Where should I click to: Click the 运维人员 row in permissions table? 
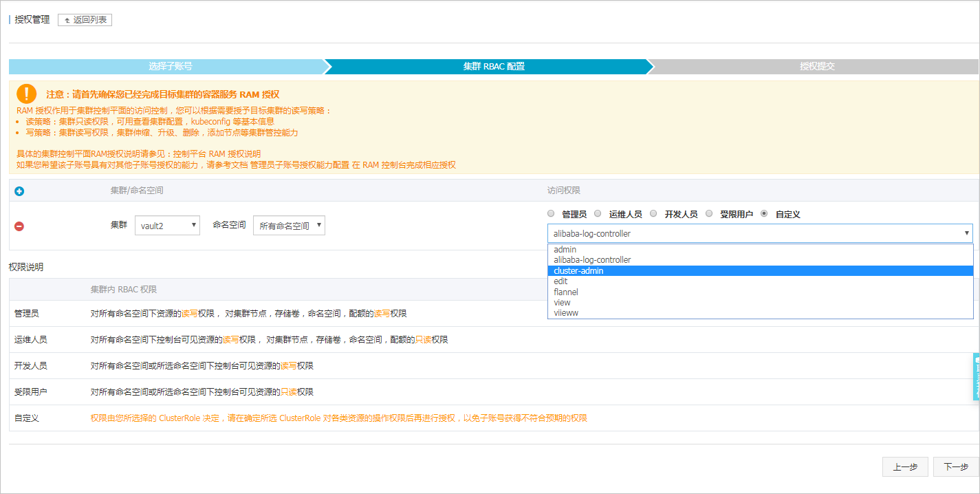click(493, 340)
